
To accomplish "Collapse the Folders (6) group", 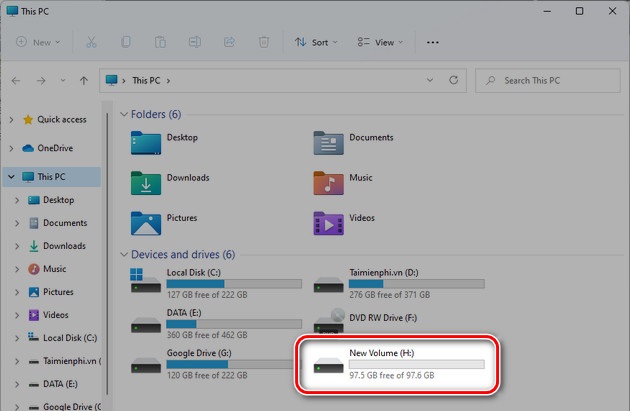I will [x=124, y=115].
